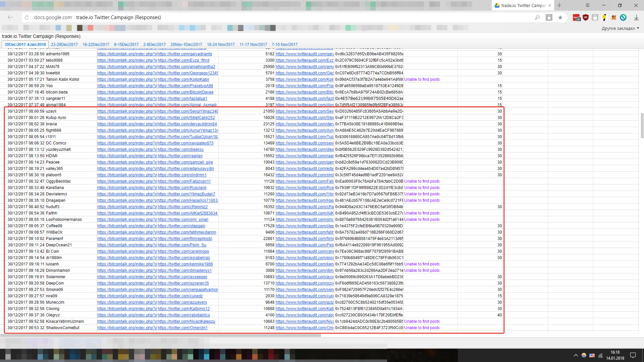Open clock showing 16:18 in taskbar

click(615, 355)
